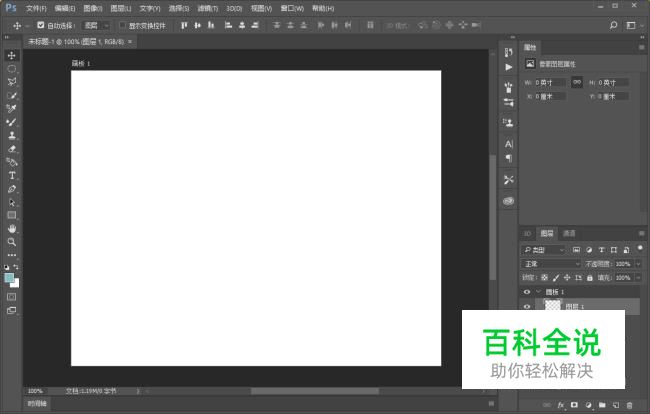Select the Pen tool
The width and height of the screenshot is (650, 414).
(12, 189)
